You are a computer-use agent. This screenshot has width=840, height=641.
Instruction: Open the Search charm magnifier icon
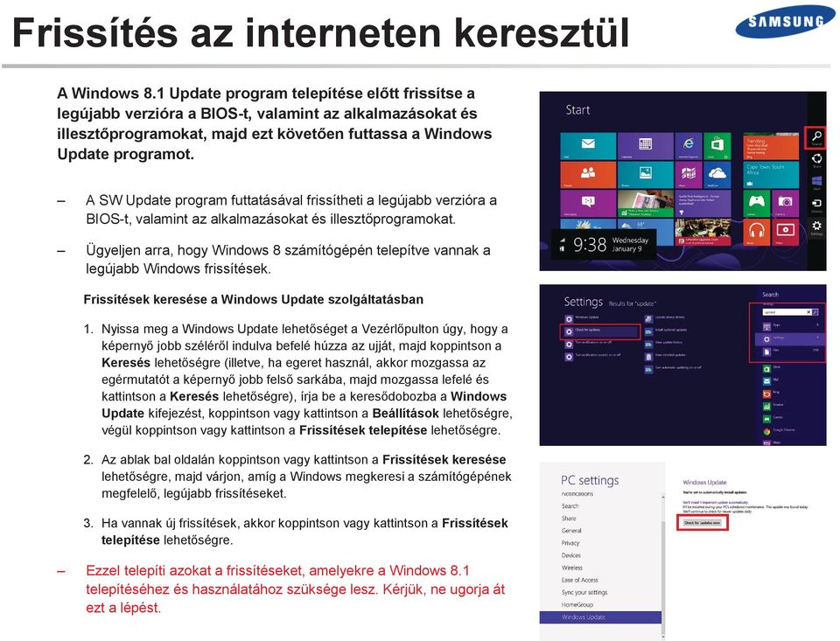point(816,136)
